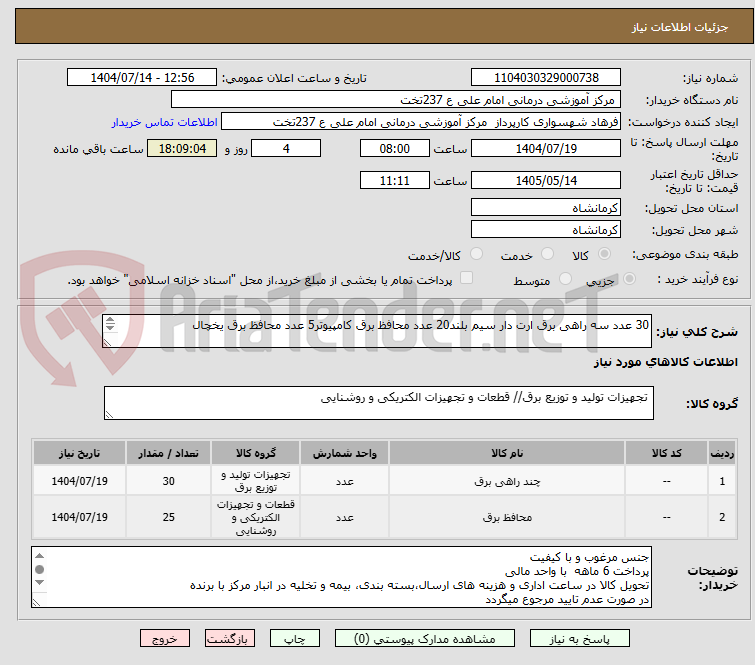Screen dimensions: 755x665
Task: Select the کالا/خدمت radio button
Action: coord(476,254)
